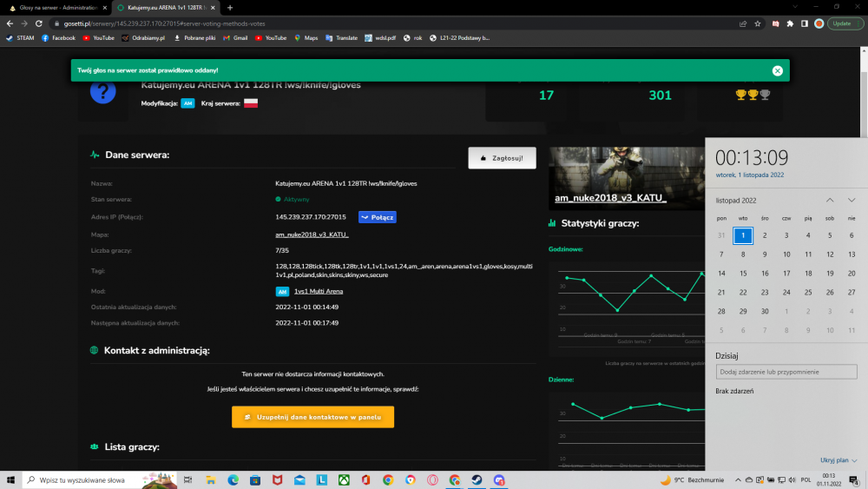868x489 pixels.
Task: Close the Głosy na serwer tab
Action: pos(105,8)
